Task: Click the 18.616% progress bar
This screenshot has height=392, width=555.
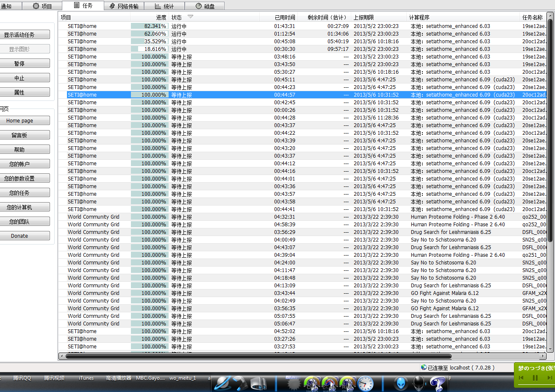Action: click(x=150, y=49)
